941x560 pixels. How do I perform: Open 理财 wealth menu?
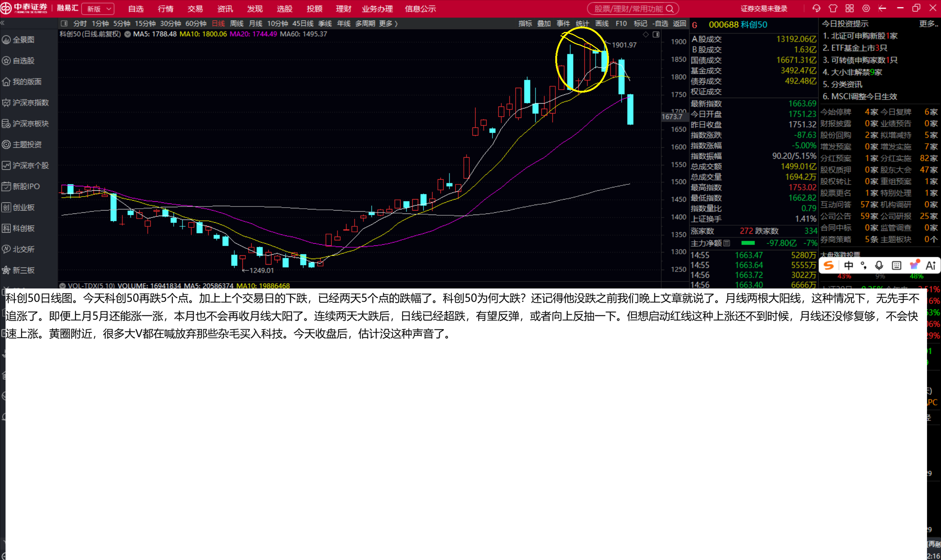tap(343, 9)
